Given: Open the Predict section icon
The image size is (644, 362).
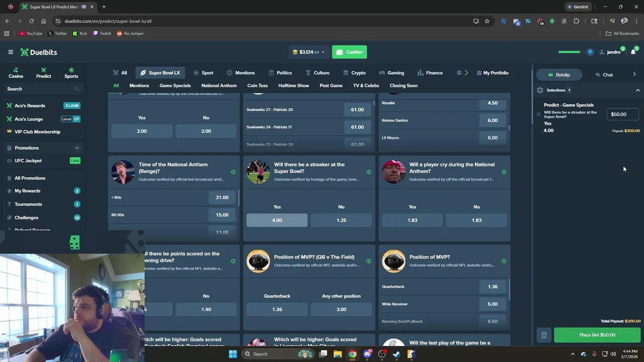Looking at the screenshot, I should (43, 73).
